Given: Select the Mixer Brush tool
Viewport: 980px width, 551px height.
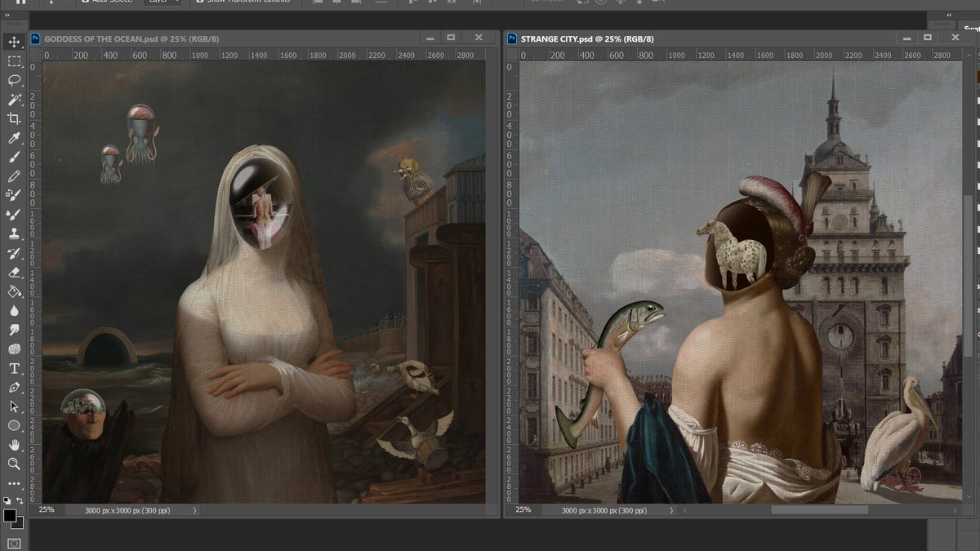Looking at the screenshot, I should (14, 215).
